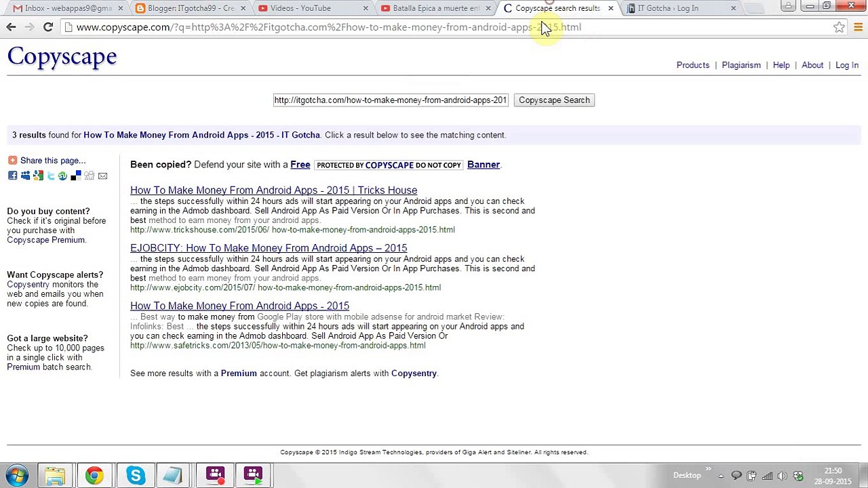The height and width of the screenshot is (488, 868).
Task: Open the Tricks House result title
Action: (x=273, y=190)
